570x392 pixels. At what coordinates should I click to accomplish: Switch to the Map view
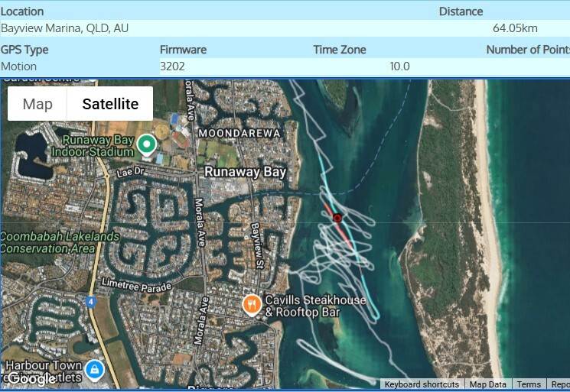click(x=37, y=104)
